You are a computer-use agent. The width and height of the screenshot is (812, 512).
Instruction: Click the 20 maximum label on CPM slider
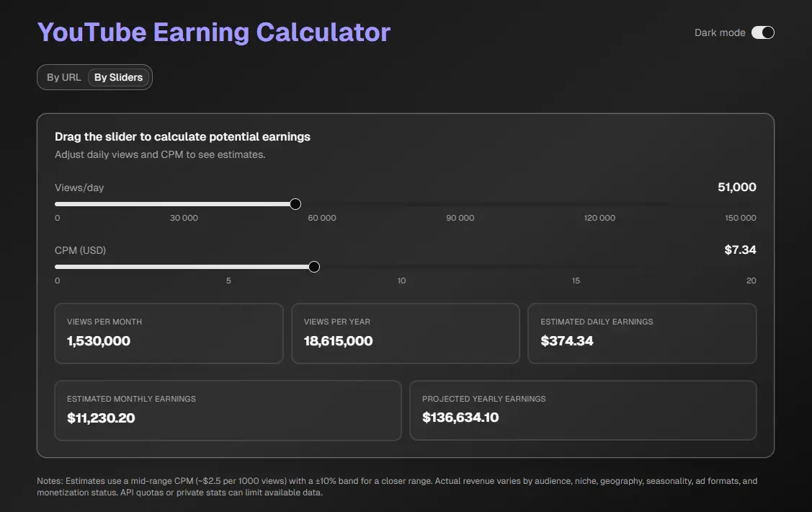751,281
